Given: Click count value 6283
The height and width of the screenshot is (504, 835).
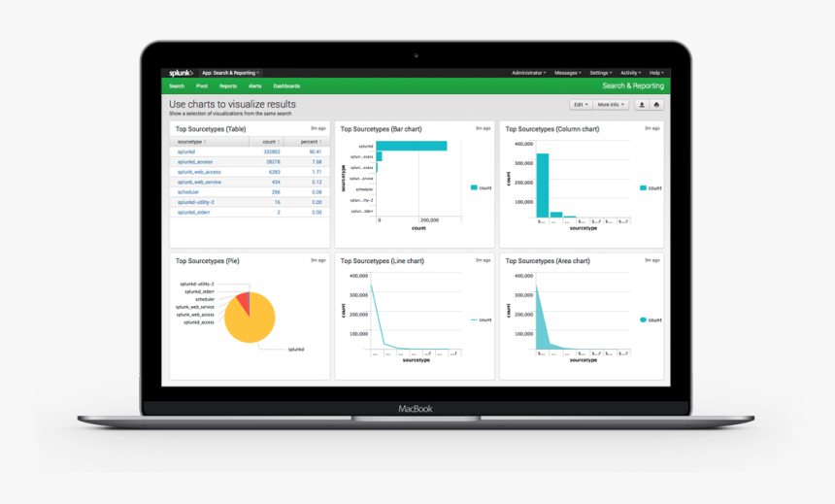Looking at the screenshot, I should point(274,172).
